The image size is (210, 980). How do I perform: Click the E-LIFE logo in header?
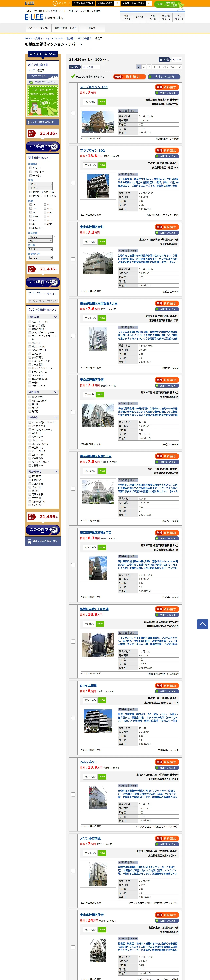click(x=34, y=17)
